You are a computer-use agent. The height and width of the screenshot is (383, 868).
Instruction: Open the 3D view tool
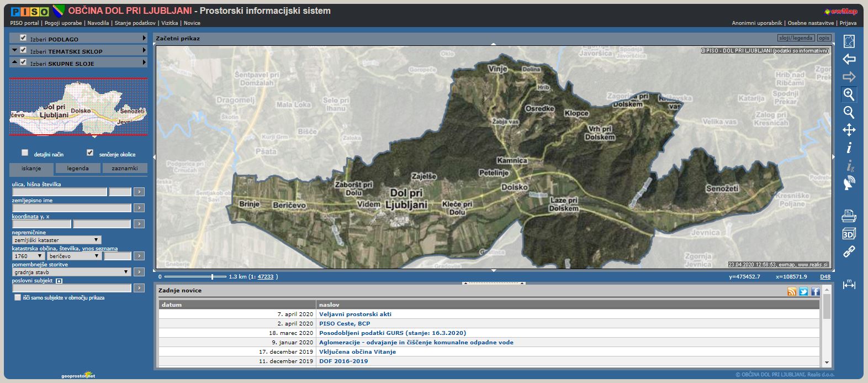pos(849,234)
